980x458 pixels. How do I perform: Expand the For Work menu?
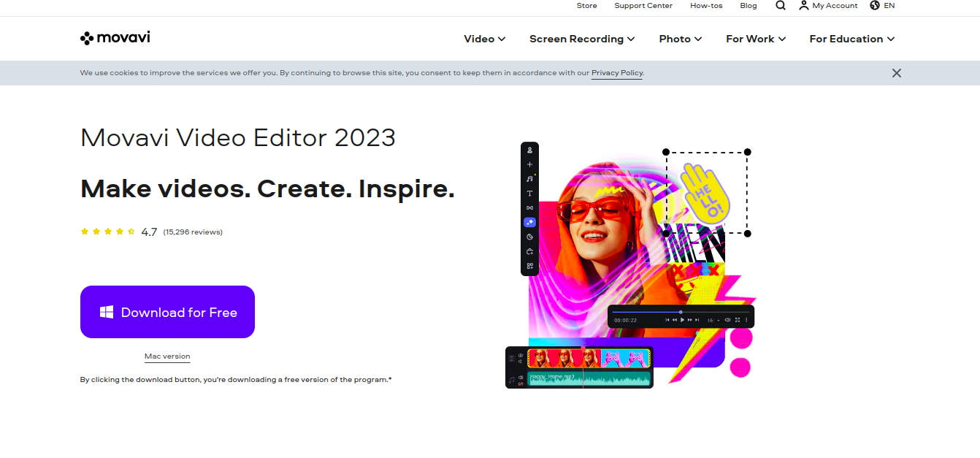[756, 39]
